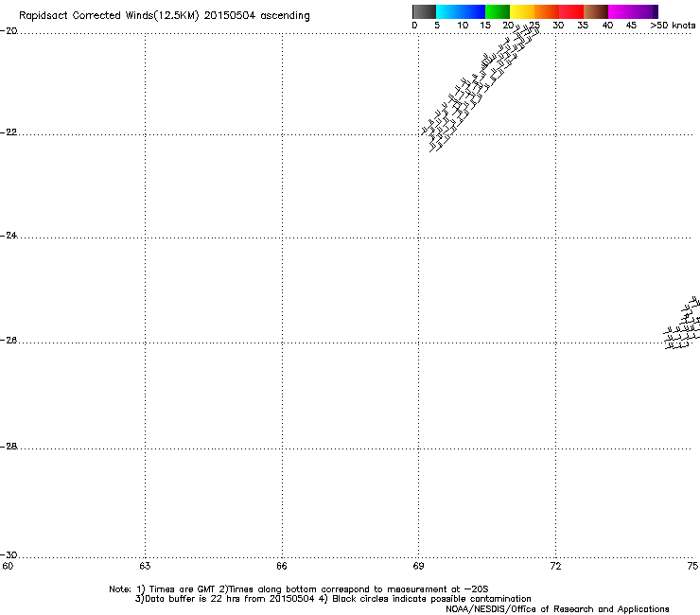Click the legend label '5' under the color bar
700x615 pixels.
[437, 26]
